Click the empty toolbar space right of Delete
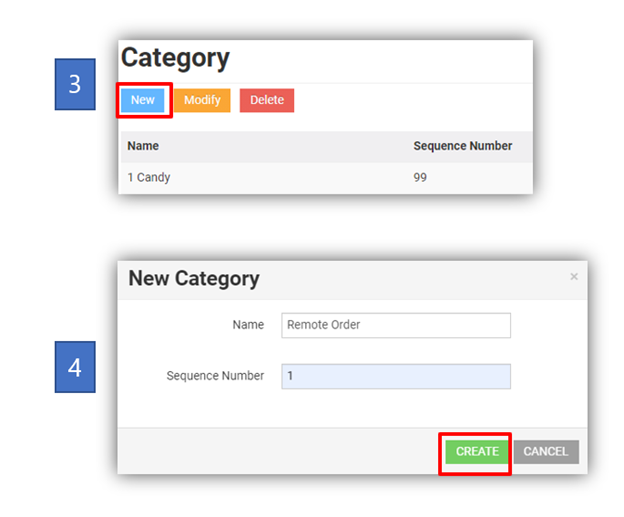The height and width of the screenshot is (517, 624). click(410, 100)
